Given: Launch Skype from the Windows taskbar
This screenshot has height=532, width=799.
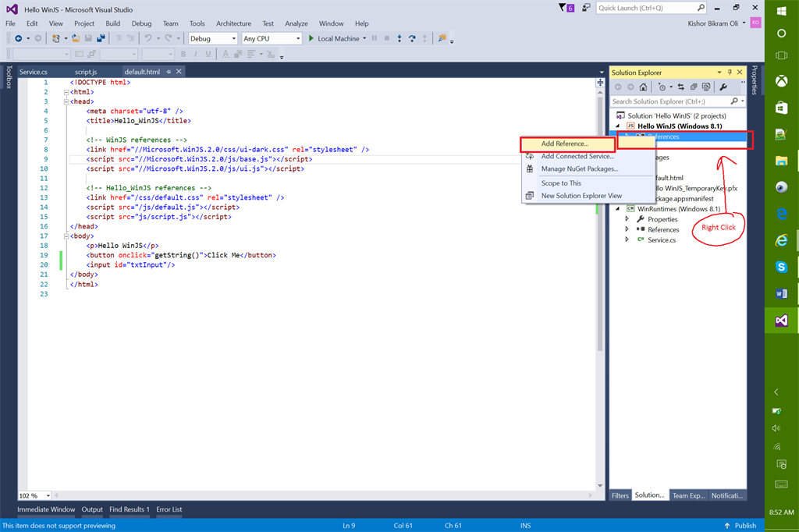Looking at the screenshot, I should (781, 267).
